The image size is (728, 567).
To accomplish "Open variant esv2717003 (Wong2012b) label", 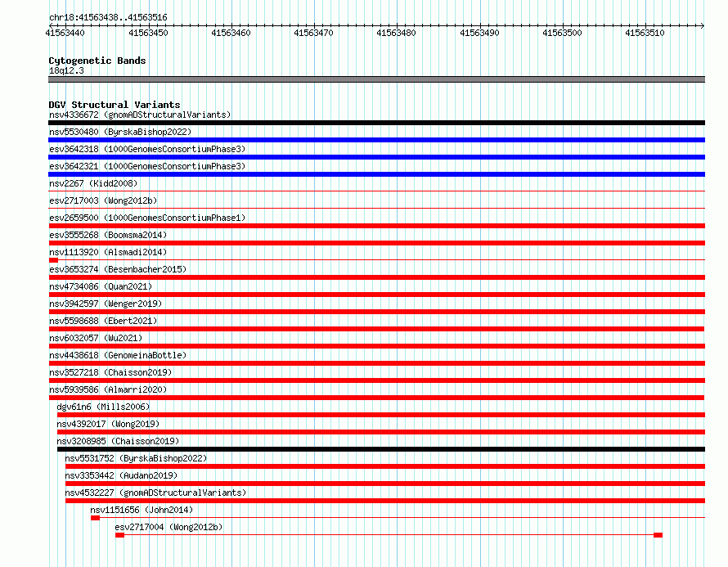I will tap(103, 200).
